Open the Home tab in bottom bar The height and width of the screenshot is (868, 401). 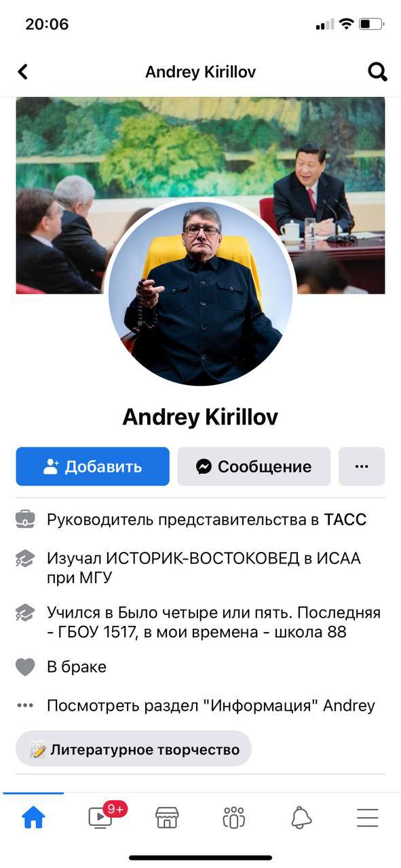point(33,818)
